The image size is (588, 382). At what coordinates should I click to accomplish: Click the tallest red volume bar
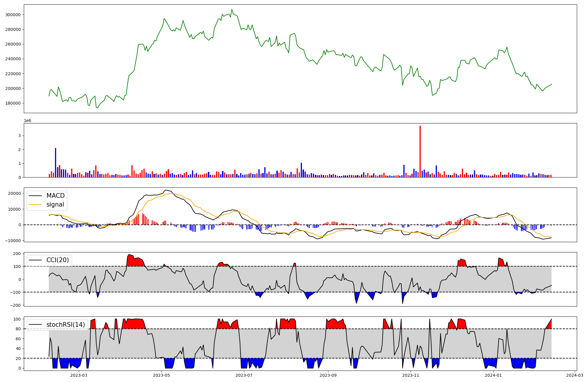click(420, 151)
